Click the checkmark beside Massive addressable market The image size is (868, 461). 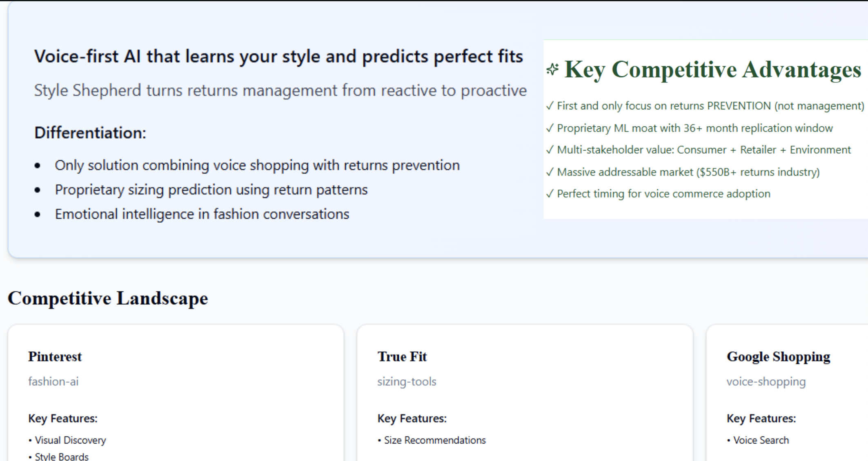tap(550, 172)
